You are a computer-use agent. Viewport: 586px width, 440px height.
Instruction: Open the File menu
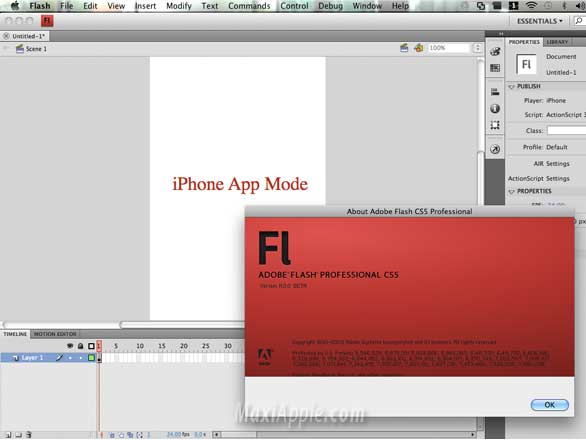click(x=67, y=6)
